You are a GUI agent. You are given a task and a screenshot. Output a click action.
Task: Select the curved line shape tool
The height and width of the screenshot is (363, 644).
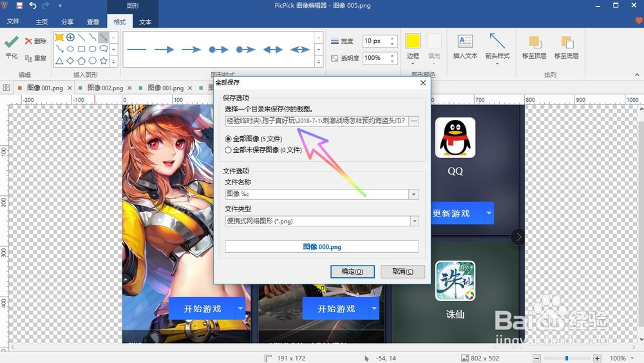point(92,37)
